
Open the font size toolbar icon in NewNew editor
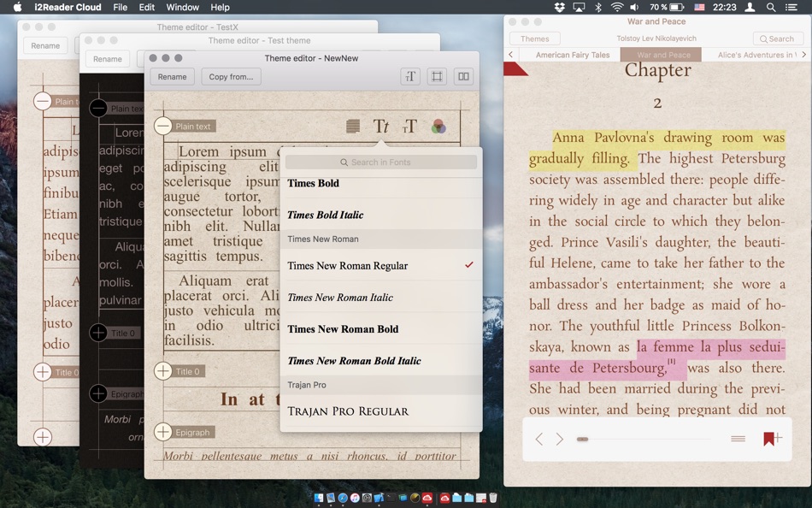[x=410, y=77]
